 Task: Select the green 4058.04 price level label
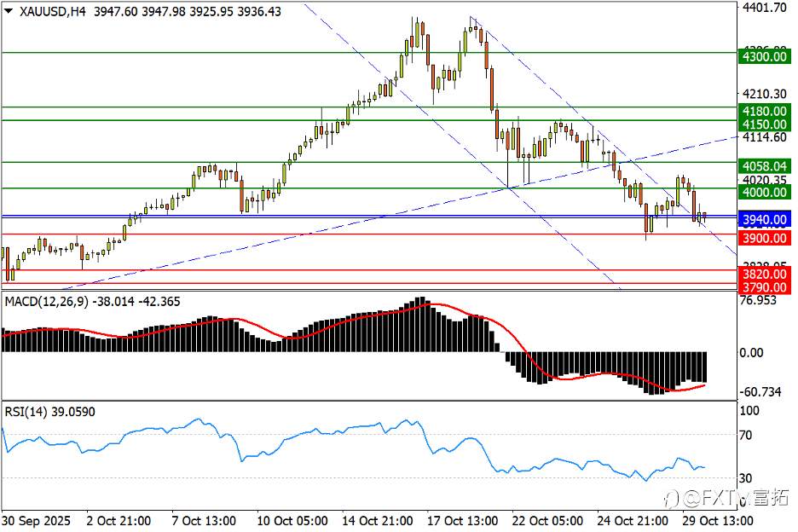pos(765,166)
